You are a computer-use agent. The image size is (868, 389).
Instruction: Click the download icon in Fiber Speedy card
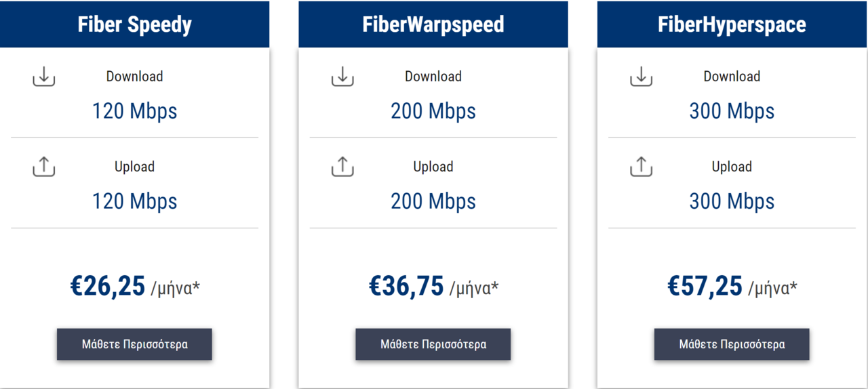coord(44,77)
